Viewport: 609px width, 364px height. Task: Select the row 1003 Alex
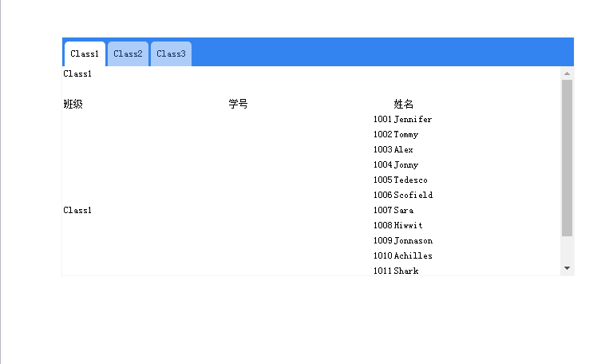[x=393, y=149]
